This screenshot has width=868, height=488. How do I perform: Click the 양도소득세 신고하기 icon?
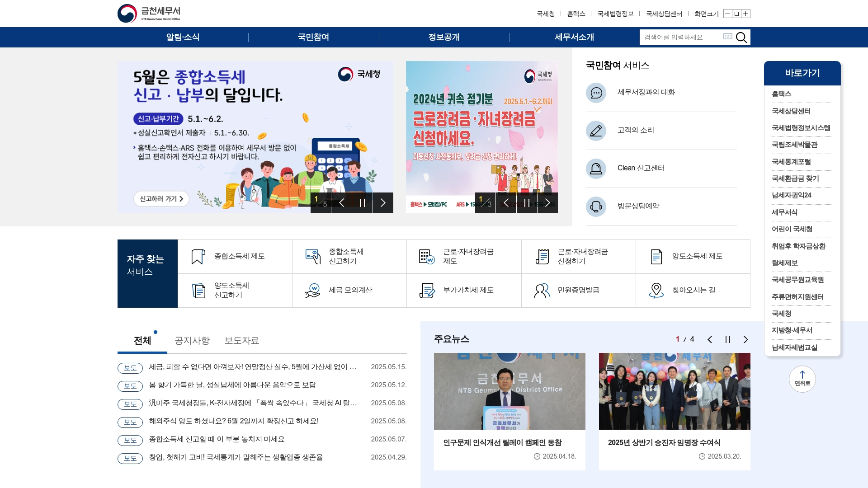pos(198,291)
